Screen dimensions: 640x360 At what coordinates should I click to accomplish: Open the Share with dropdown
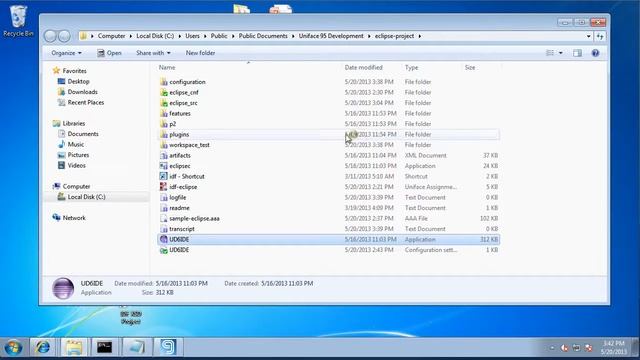[153, 53]
